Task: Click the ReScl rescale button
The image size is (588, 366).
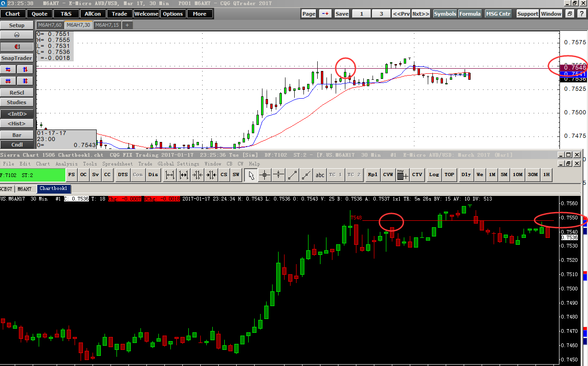Action: pyautogui.click(x=17, y=93)
